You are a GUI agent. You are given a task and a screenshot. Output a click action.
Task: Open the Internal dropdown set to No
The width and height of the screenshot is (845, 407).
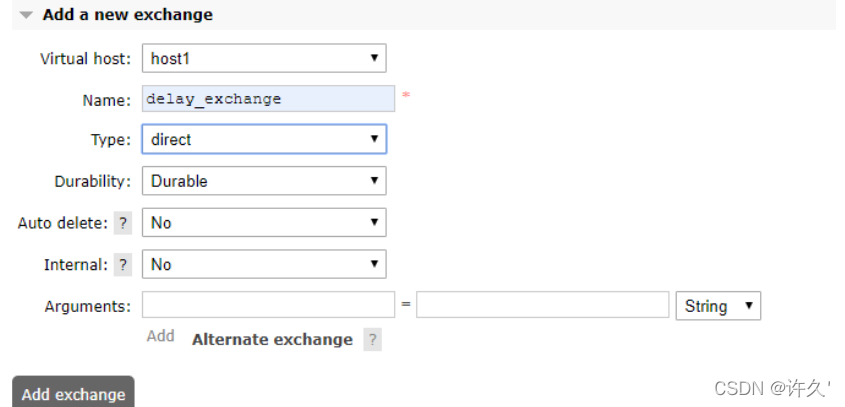point(264,265)
